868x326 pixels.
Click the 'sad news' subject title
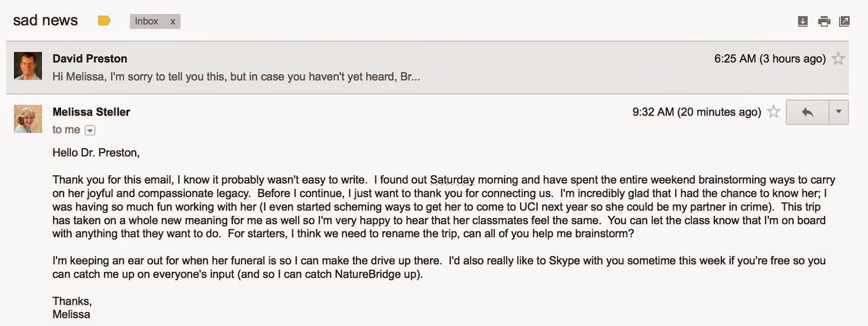[x=46, y=21]
